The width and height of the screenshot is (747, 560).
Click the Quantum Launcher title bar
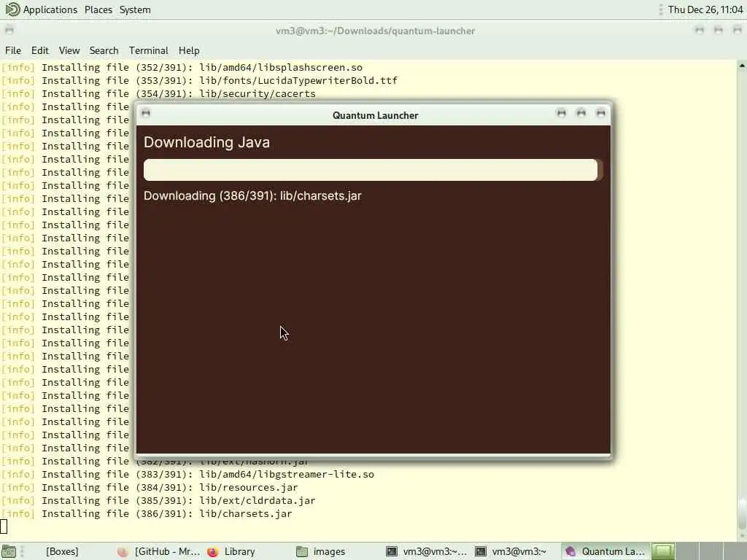[376, 115]
